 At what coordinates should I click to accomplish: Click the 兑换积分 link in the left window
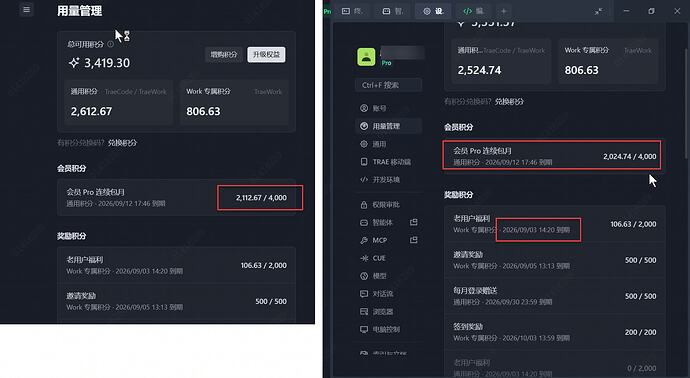(x=122, y=143)
